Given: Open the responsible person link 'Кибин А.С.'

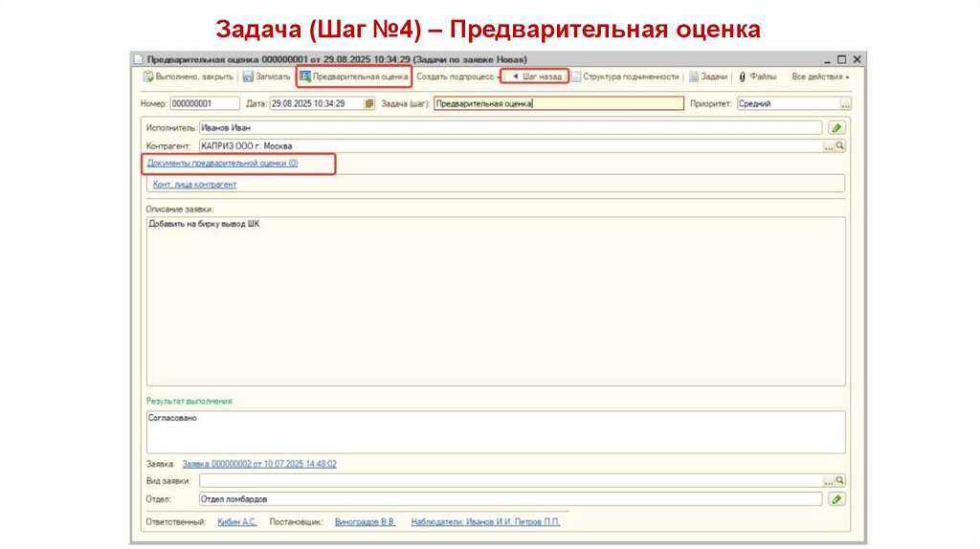Looking at the screenshot, I should pyautogui.click(x=237, y=522).
